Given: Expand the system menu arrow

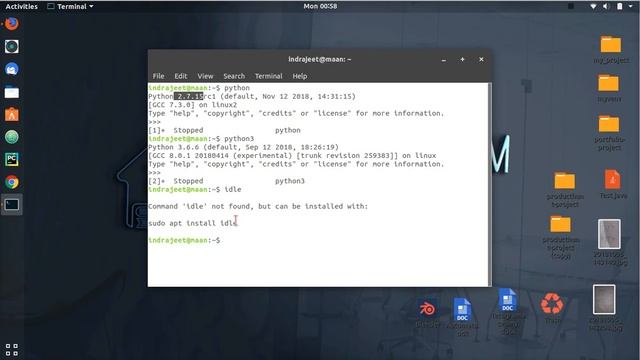Looking at the screenshot, I should (631, 6).
